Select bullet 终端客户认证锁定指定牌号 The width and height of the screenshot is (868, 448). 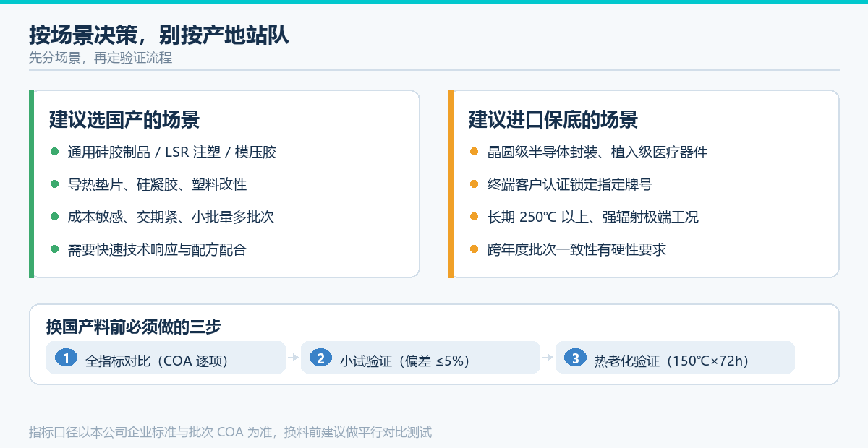(x=570, y=185)
